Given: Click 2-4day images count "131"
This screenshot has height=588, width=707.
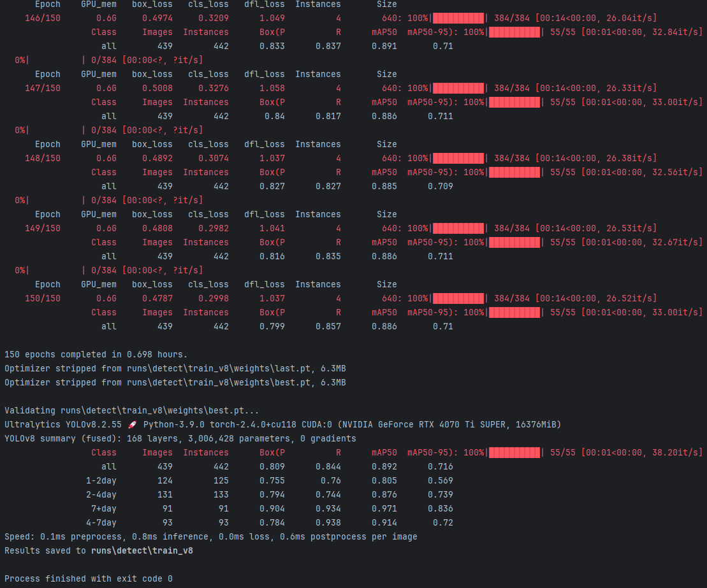Looking at the screenshot, I should coord(165,495).
